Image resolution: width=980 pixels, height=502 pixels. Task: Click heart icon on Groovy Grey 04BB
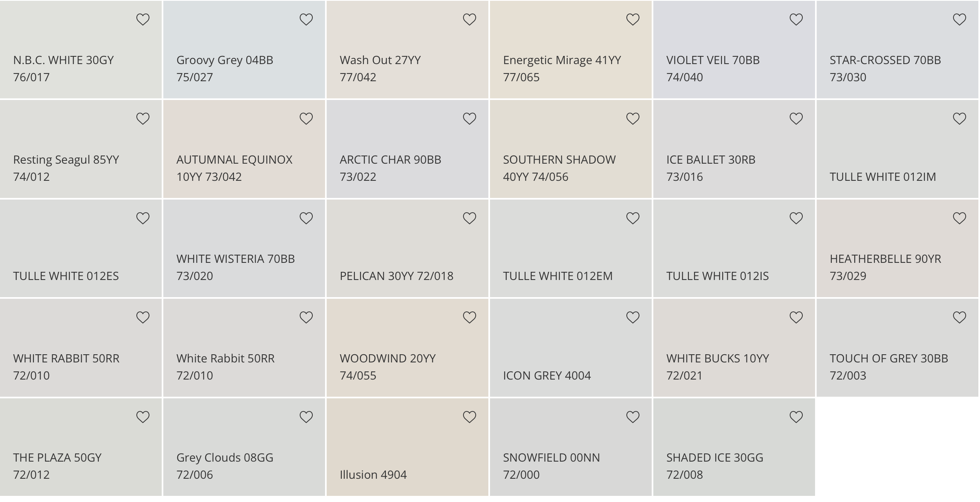[306, 19]
